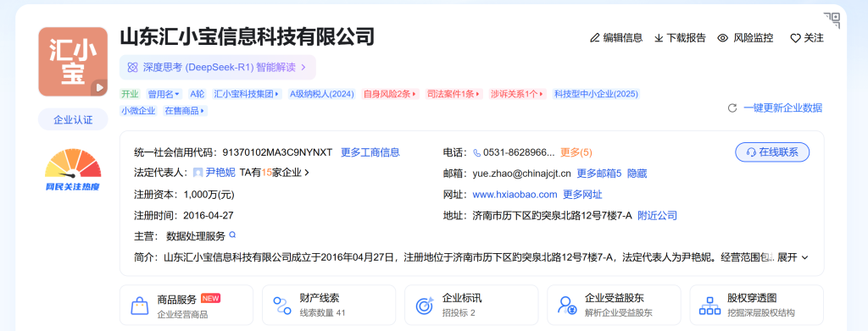This screenshot has height=331, width=868.
Task: Click the 商品服务 shopping bag icon
Action: [x=140, y=306]
